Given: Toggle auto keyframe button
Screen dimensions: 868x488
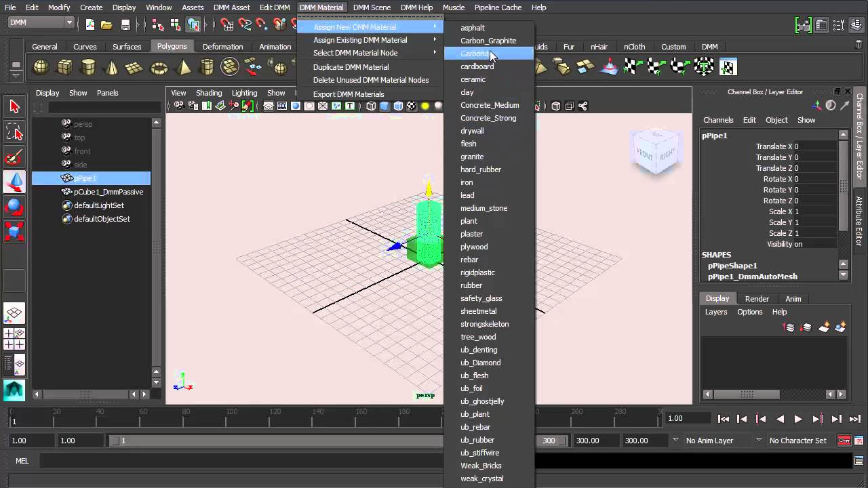Looking at the screenshot, I should click(844, 441).
